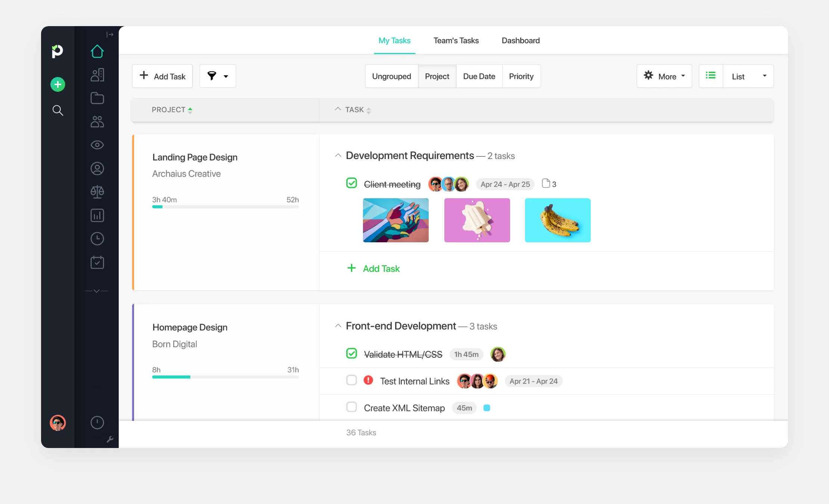Click assignee avatar on Validate HTML/CSS
829x504 pixels.
pyautogui.click(x=498, y=354)
